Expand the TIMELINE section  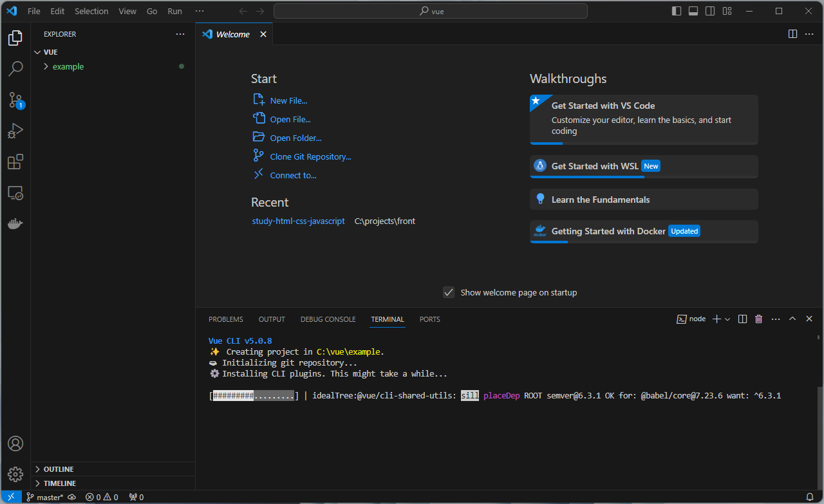(x=113, y=483)
